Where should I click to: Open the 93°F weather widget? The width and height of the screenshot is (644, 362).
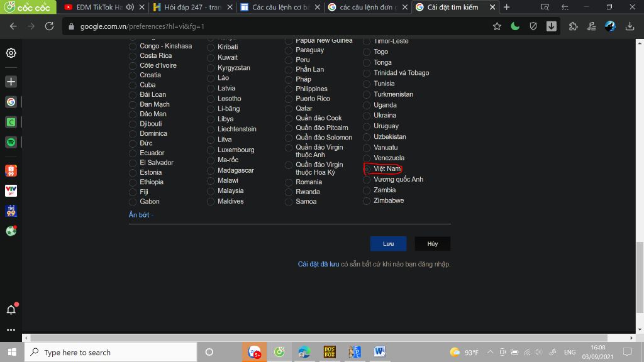pyautogui.click(x=464, y=352)
